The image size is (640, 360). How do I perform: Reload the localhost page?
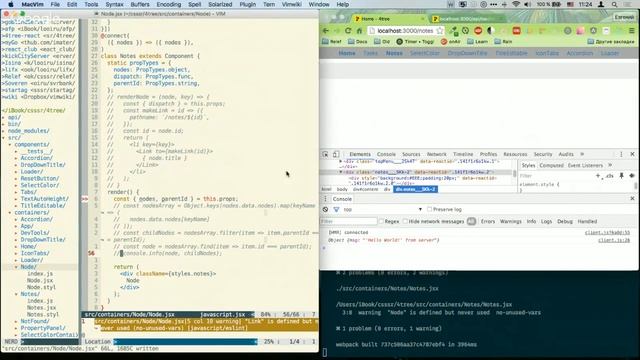coord(348,31)
